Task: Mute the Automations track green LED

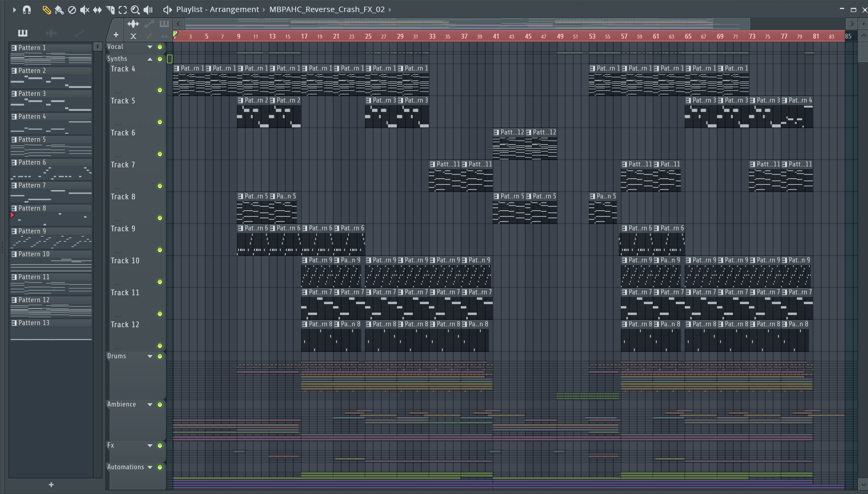Action: tap(160, 467)
